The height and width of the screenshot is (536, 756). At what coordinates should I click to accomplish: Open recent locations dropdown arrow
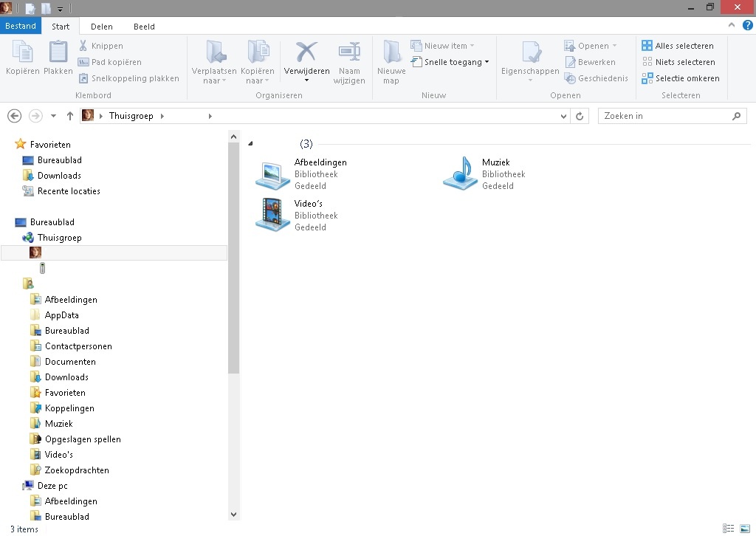click(53, 116)
